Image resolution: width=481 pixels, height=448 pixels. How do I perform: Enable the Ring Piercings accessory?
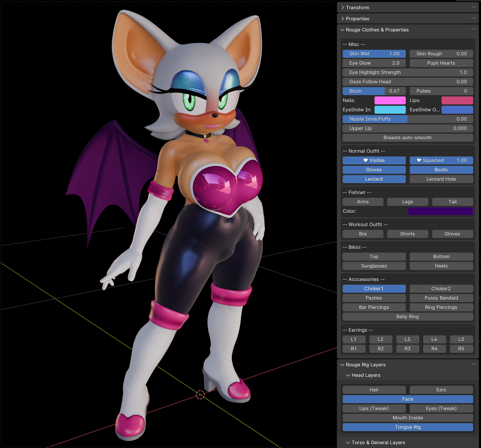coord(441,307)
